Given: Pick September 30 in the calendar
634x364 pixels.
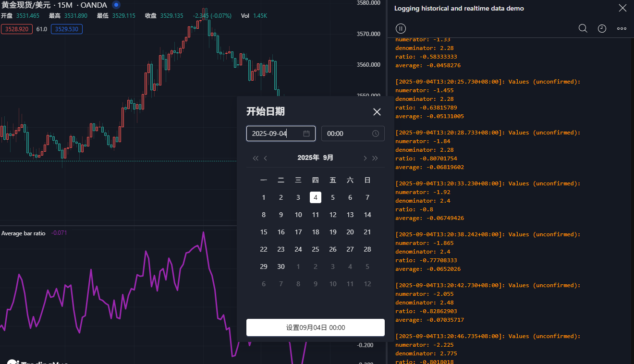Looking at the screenshot, I should click(x=281, y=267).
